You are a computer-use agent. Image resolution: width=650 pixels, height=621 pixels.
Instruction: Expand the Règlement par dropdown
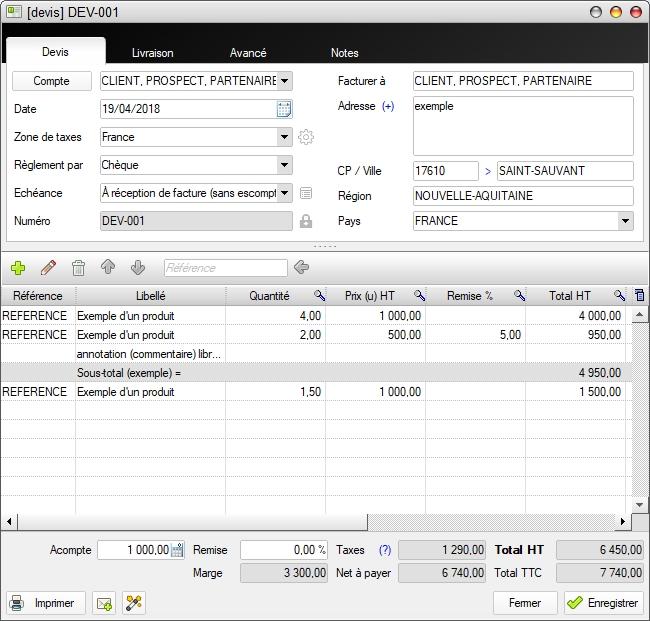pos(284,165)
